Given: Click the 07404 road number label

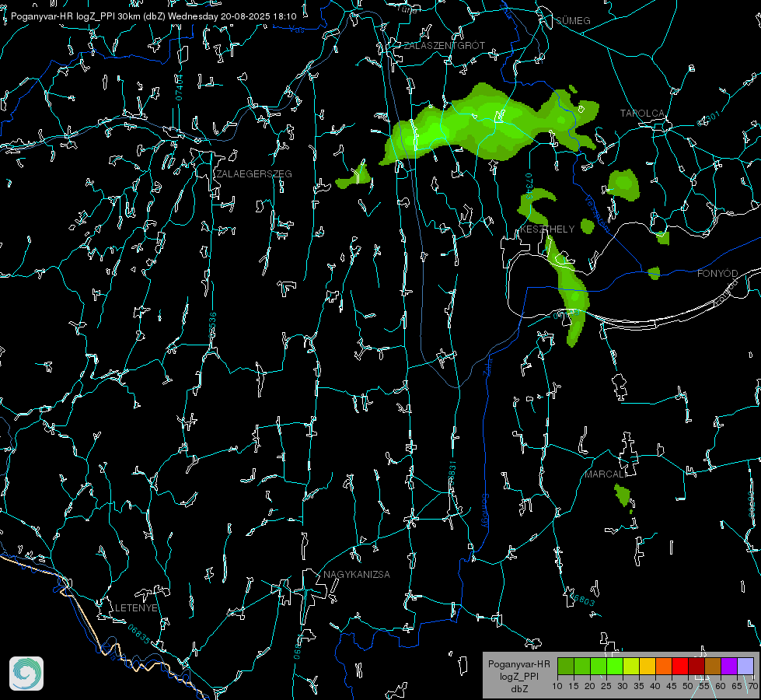Looking at the screenshot, I should [179, 87].
